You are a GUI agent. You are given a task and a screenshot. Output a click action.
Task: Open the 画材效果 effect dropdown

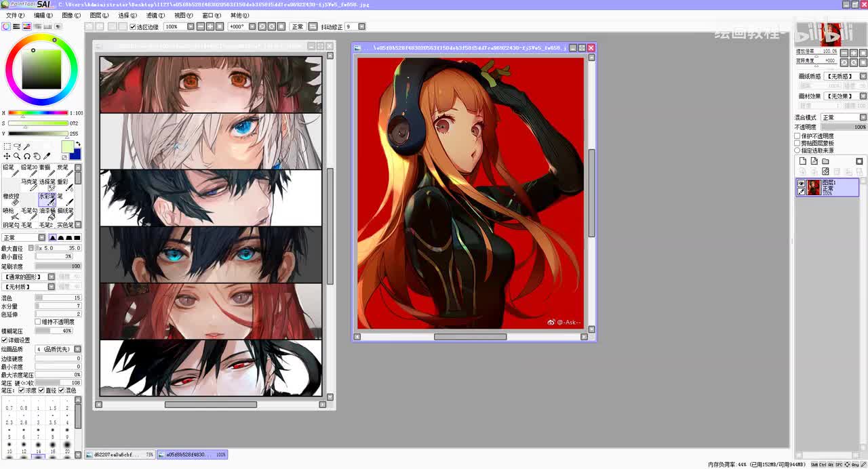(x=863, y=96)
